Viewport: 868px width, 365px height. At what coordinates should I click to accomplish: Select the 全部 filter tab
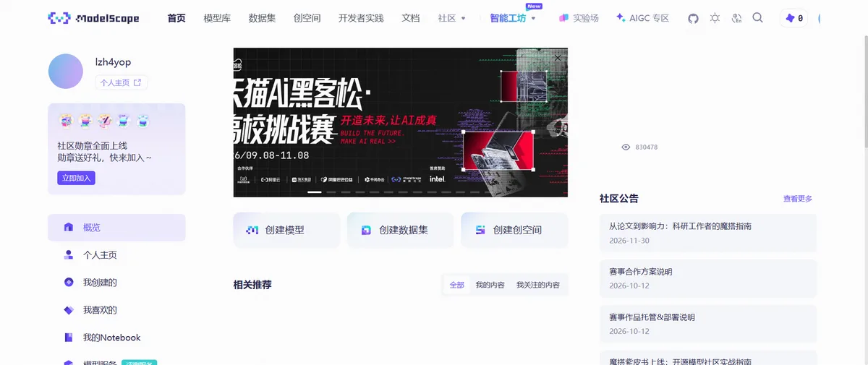click(456, 285)
